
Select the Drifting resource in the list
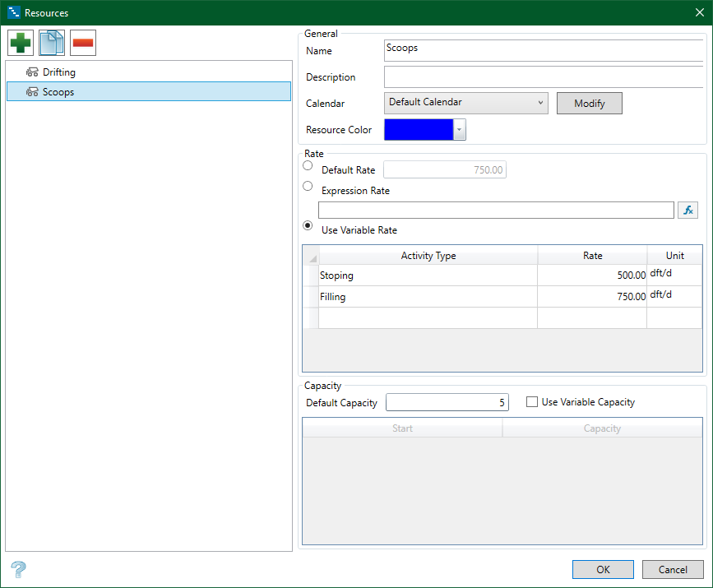click(x=58, y=72)
